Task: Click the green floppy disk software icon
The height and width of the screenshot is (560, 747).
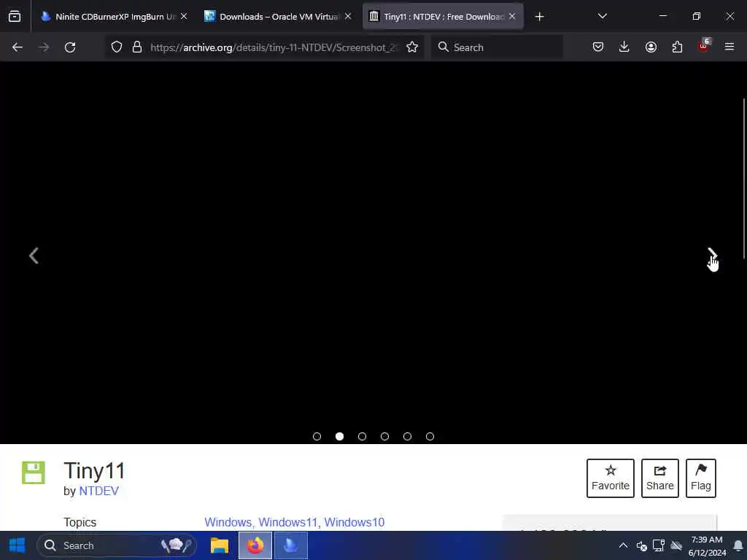Action: (x=34, y=472)
